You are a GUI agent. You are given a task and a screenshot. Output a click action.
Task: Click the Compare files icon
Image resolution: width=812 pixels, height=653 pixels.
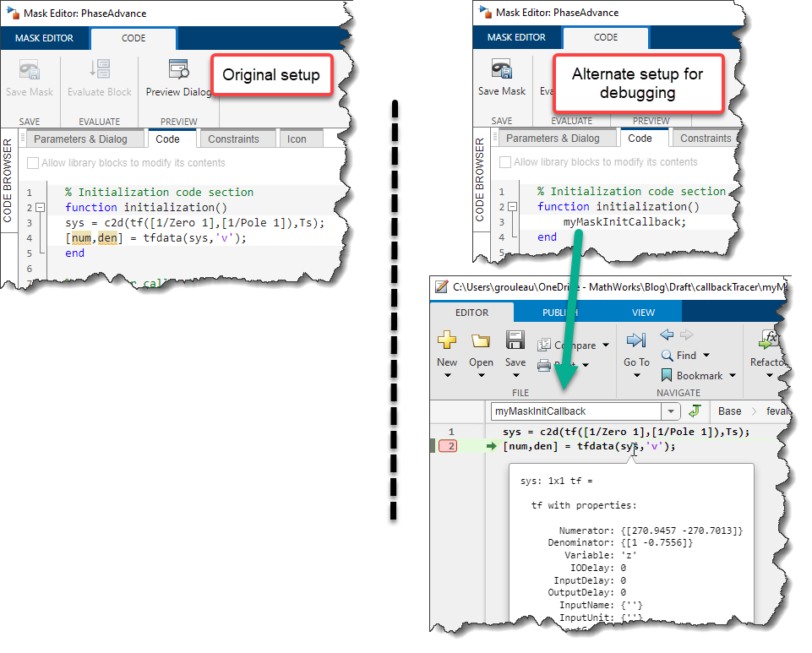coord(544,345)
